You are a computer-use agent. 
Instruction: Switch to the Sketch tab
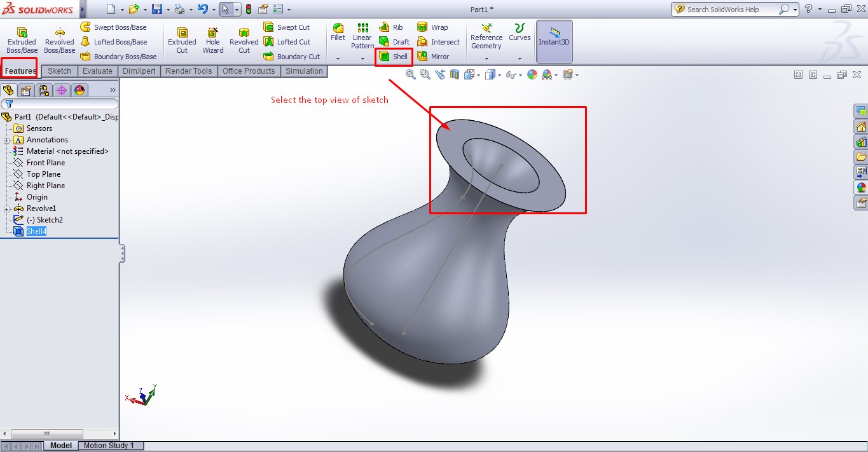(x=59, y=71)
